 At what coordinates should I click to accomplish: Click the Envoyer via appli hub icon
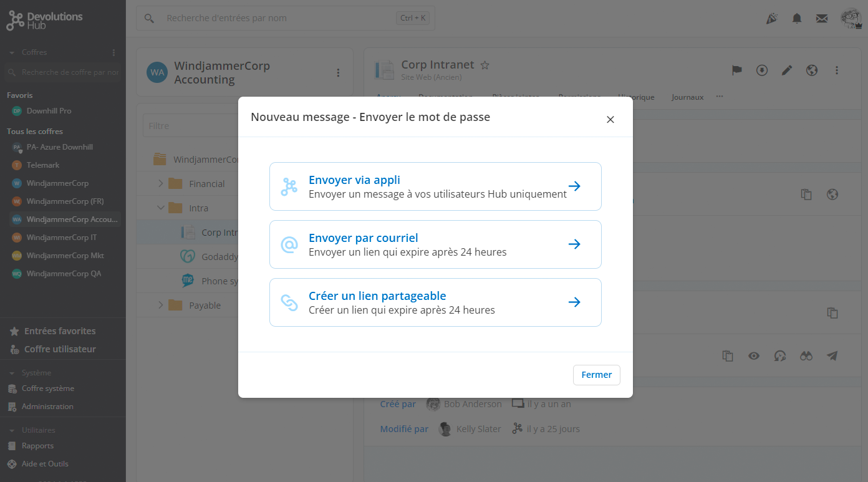pos(289,187)
